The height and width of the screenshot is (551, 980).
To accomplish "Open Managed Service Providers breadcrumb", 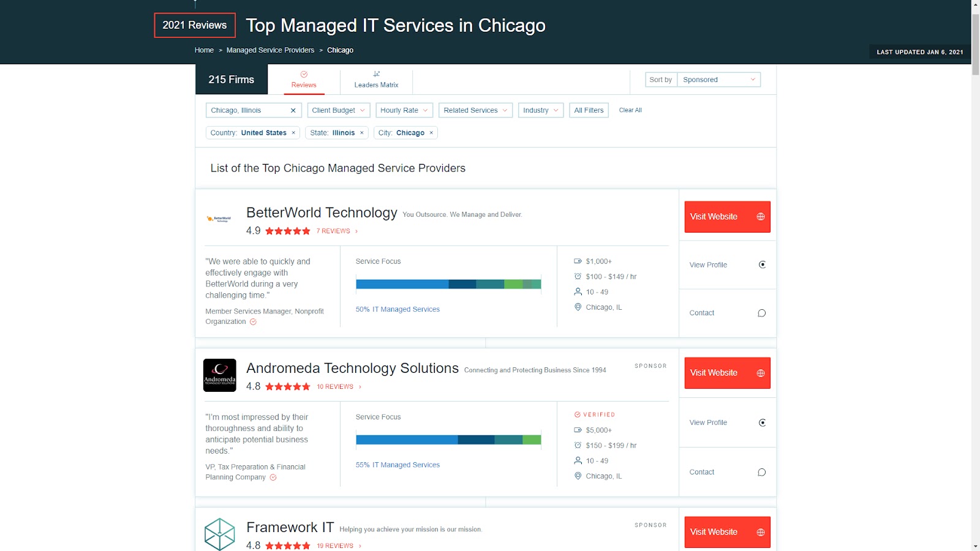I will tap(270, 50).
